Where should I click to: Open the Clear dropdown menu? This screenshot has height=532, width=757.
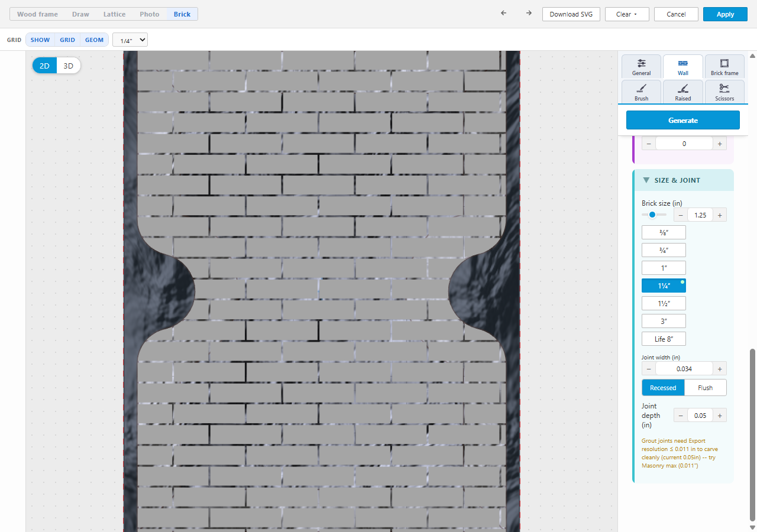pos(627,14)
